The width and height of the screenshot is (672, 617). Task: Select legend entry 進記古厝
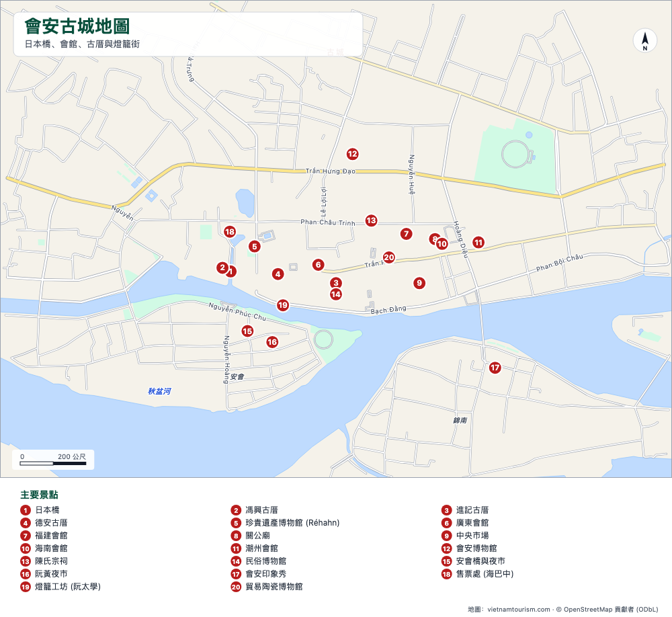(x=472, y=510)
